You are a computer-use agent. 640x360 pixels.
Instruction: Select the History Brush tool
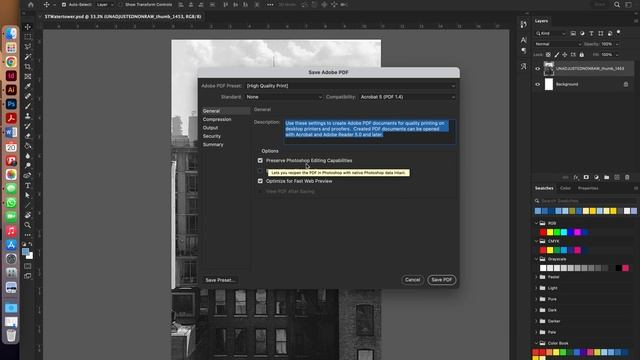[x=28, y=126]
